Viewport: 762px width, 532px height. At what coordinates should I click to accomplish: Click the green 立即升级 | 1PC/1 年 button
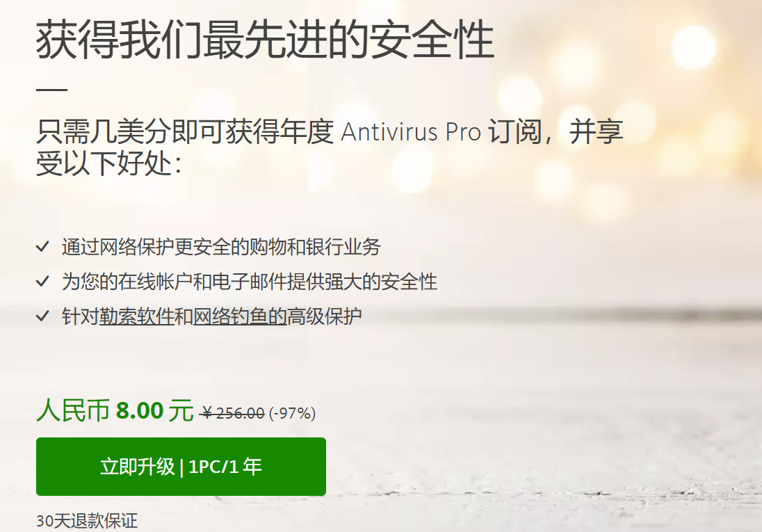coord(181,467)
